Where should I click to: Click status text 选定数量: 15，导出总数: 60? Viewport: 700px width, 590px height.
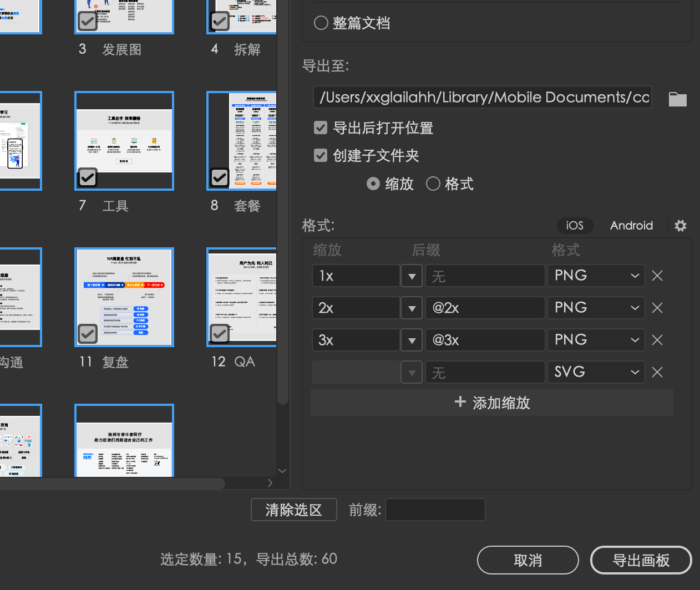(x=249, y=559)
